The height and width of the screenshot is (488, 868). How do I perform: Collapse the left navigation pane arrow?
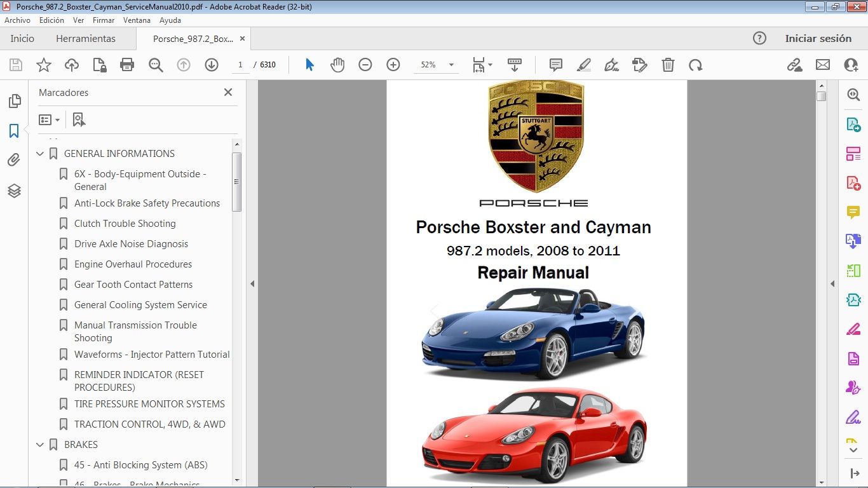pos(252,284)
